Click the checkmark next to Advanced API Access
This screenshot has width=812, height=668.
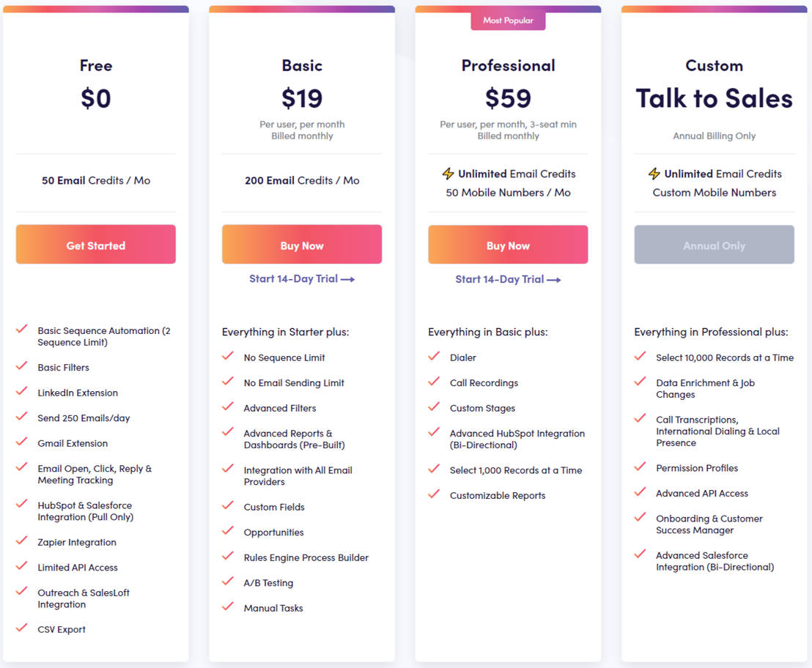pos(640,493)
